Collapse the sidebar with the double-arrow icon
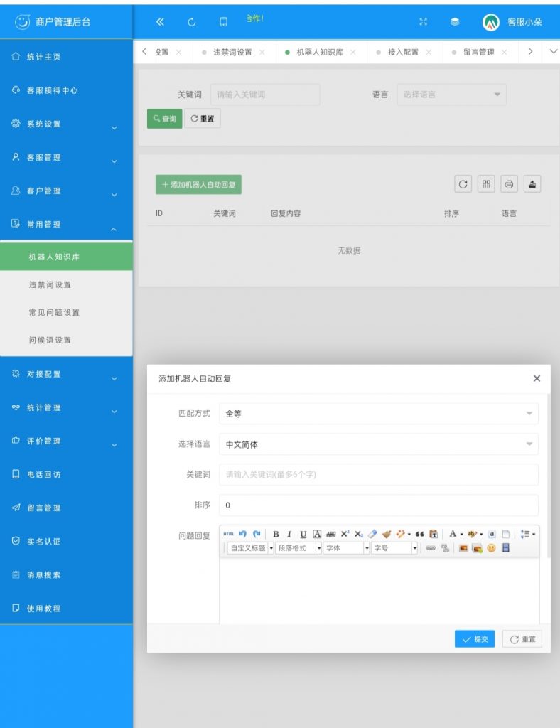 [x=160, y=22]
